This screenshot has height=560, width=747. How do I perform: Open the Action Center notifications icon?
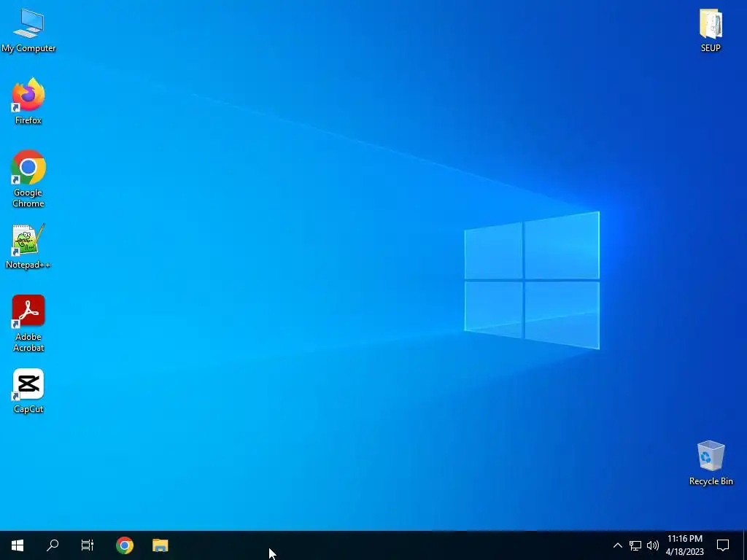pos(723,545)
